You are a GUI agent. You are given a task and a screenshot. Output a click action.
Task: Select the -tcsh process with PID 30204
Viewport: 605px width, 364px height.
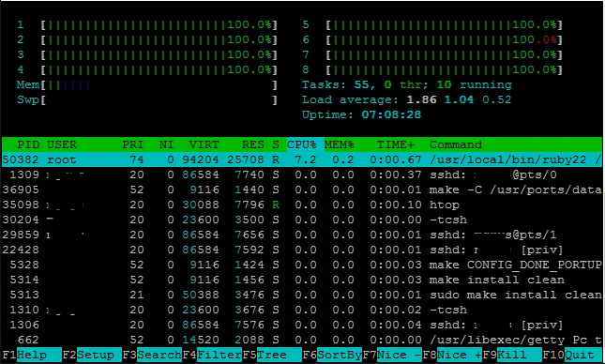(x=302, y=220)
